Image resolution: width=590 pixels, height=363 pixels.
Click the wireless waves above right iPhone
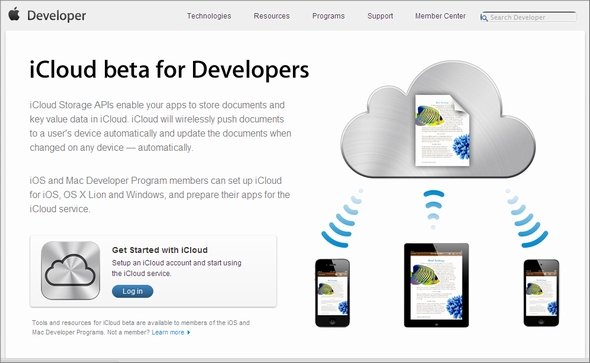tap(526, 218)
